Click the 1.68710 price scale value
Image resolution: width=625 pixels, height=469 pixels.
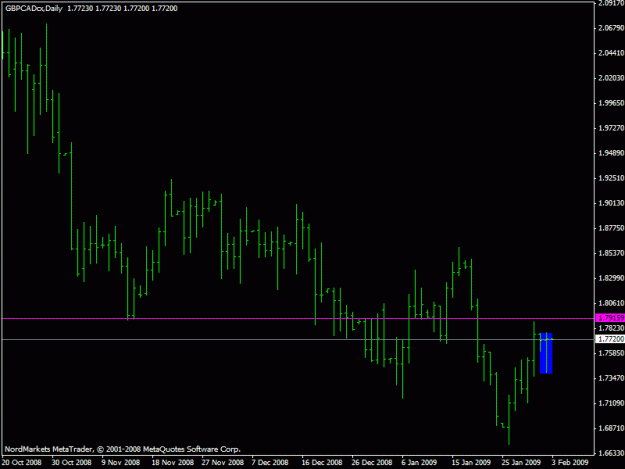[x=611, y=428]
